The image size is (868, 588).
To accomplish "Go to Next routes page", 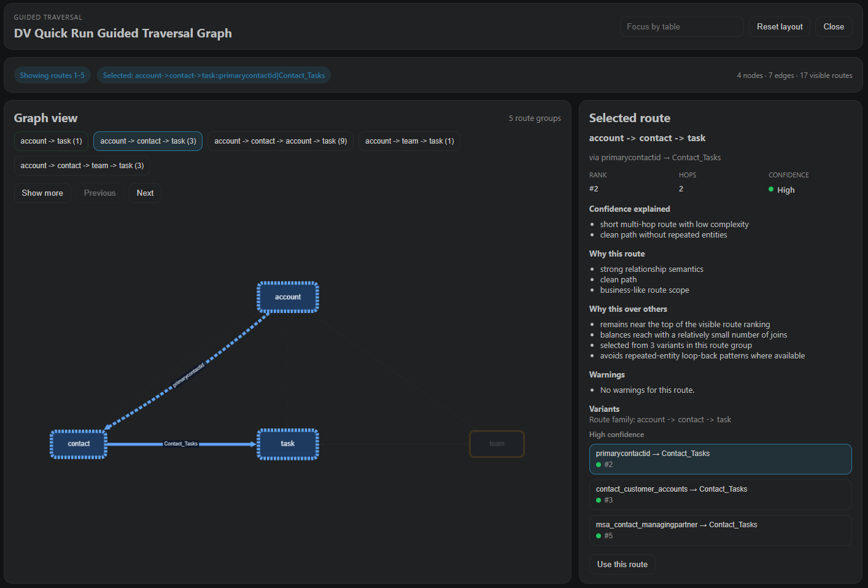I will coord(145,193).
